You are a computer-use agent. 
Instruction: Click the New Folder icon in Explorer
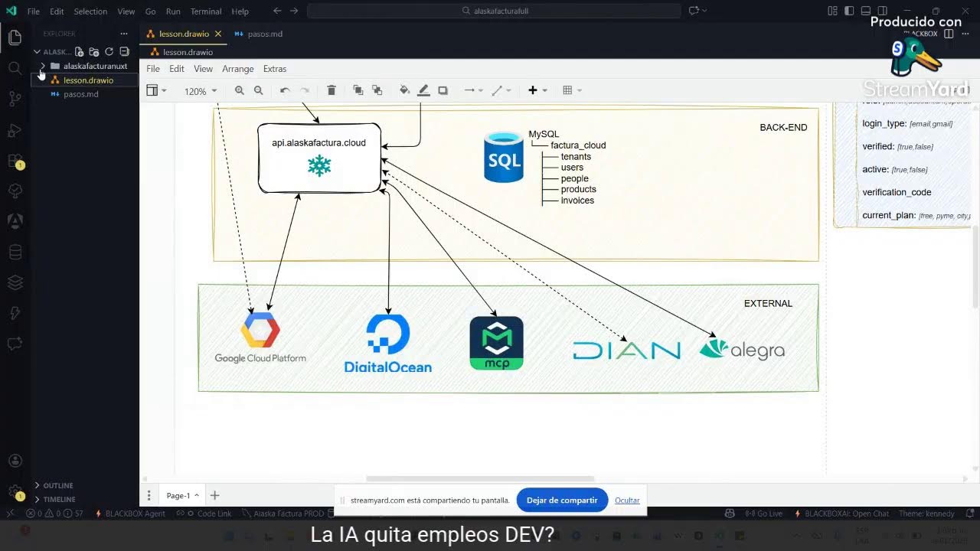93,51
